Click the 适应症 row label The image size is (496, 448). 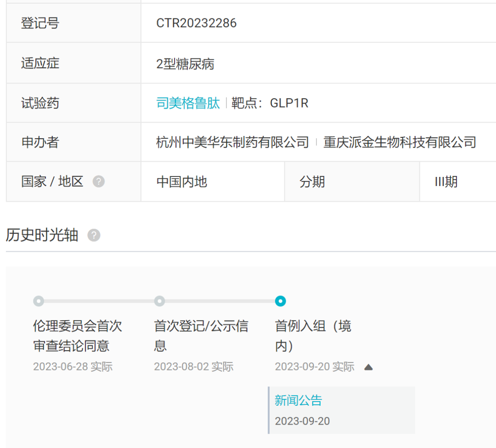pos(40,63)
